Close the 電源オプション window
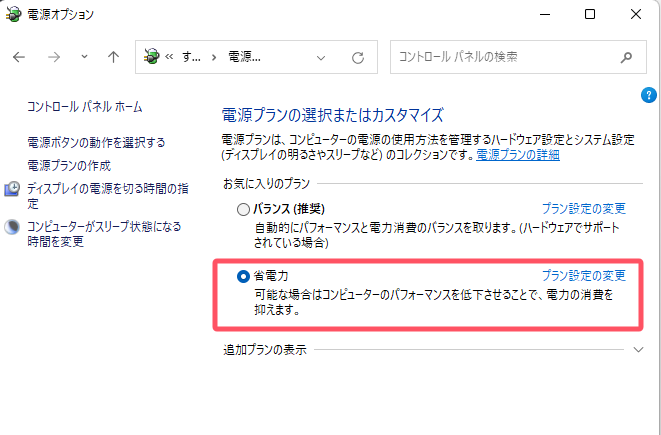661x435 pixels. (636, 14)
